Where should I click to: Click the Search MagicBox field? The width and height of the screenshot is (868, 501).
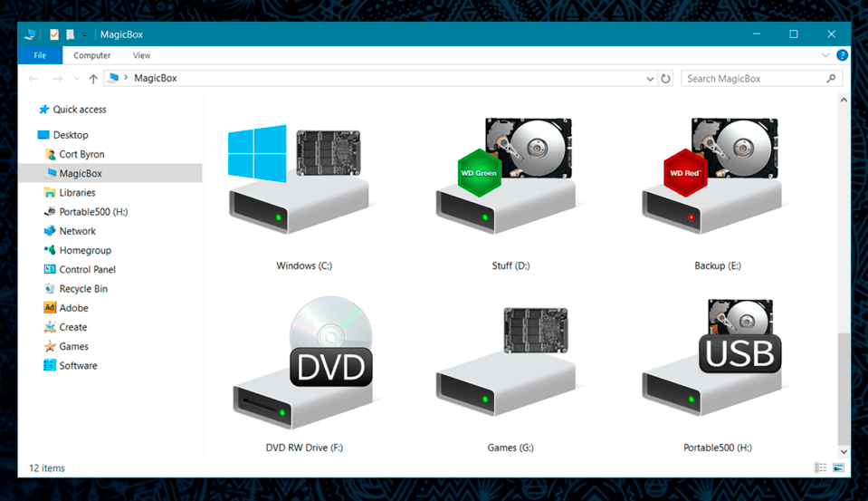point(762,78)
